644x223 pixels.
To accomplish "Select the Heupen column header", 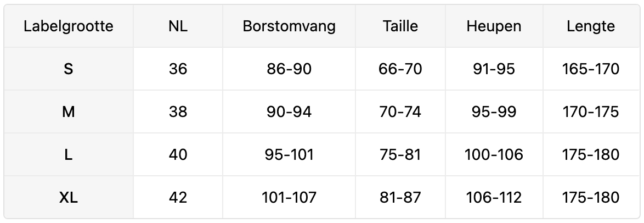I will (x=494, y=26).
